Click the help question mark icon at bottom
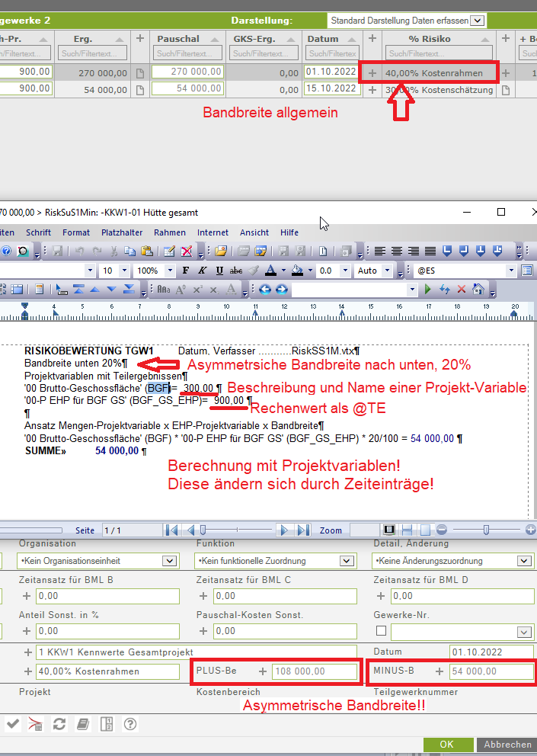Image resolution: width=537 pixels, height=756 pixels. tap(130, 724)
